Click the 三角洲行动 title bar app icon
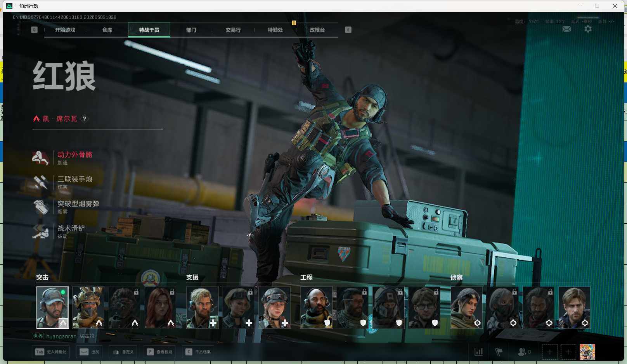Screen dimensions: 627x364 9,6
